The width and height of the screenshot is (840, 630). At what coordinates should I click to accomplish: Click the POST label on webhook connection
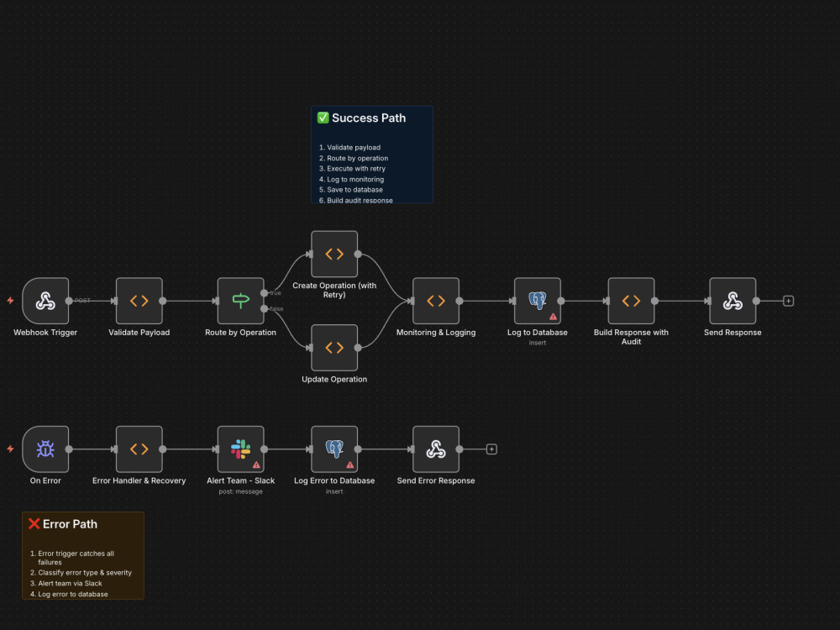coord(82,301)
